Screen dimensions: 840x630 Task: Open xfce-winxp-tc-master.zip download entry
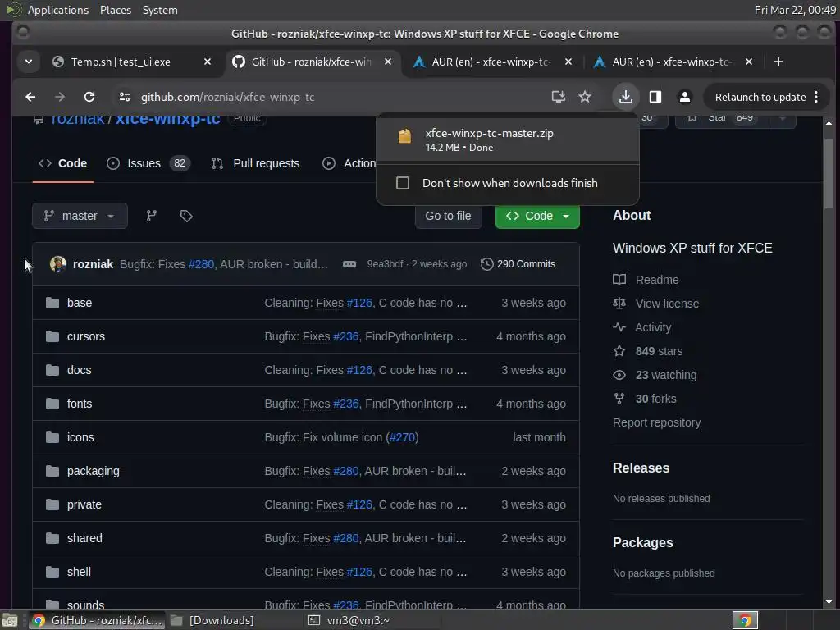coord(507,139)
